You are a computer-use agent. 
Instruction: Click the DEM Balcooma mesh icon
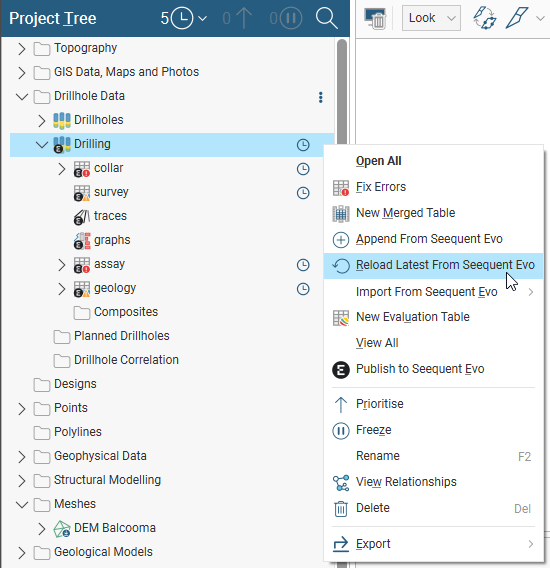(62, 529)
